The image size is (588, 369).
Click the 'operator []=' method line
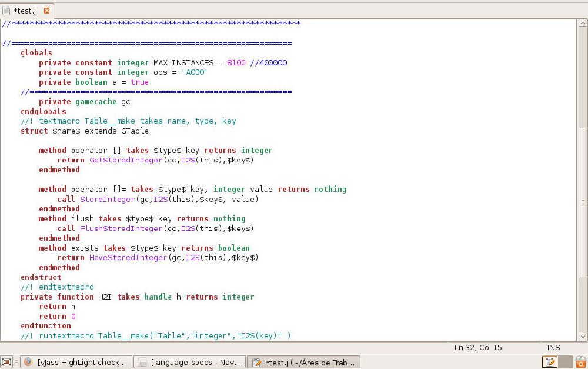point(192,190)
